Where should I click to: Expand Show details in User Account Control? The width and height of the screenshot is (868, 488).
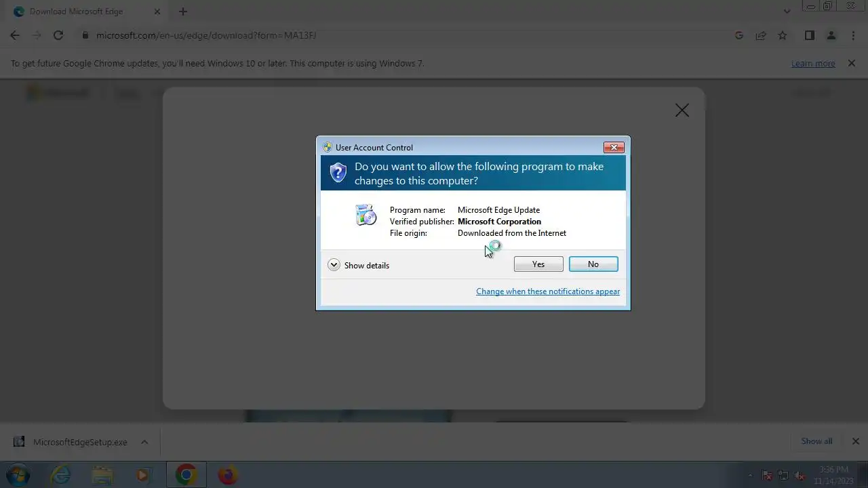coord(359,265)
